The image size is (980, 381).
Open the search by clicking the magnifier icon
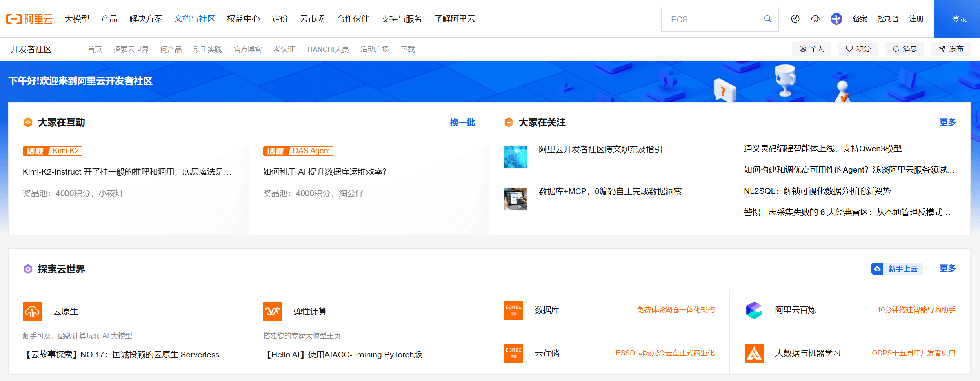pyautogui.click(x=767, y=19)
